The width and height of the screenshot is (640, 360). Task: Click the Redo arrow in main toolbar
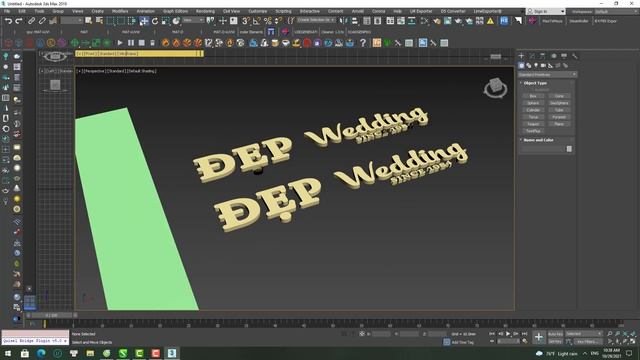click(19, 21)
